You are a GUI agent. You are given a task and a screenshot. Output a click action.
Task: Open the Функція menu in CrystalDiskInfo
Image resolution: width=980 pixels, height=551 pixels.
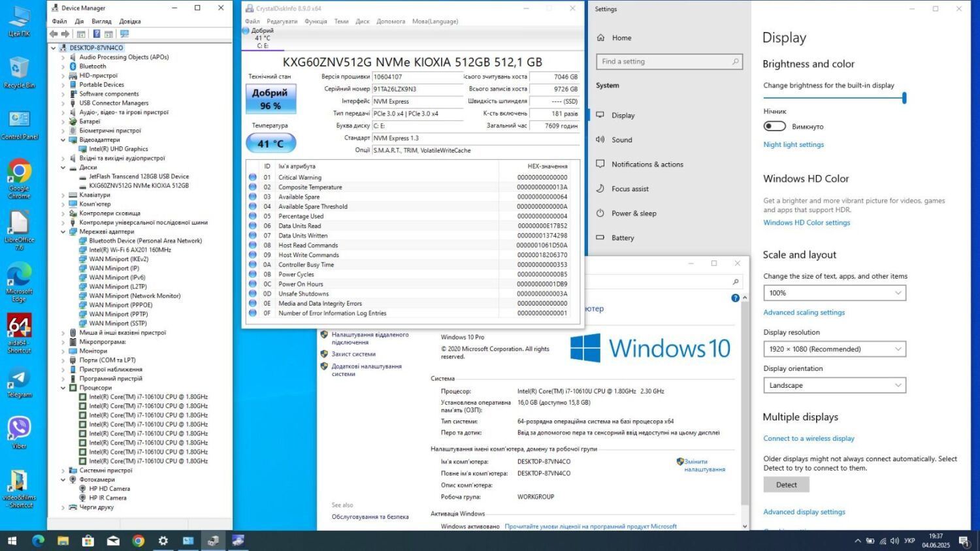[x=316, y=22]
